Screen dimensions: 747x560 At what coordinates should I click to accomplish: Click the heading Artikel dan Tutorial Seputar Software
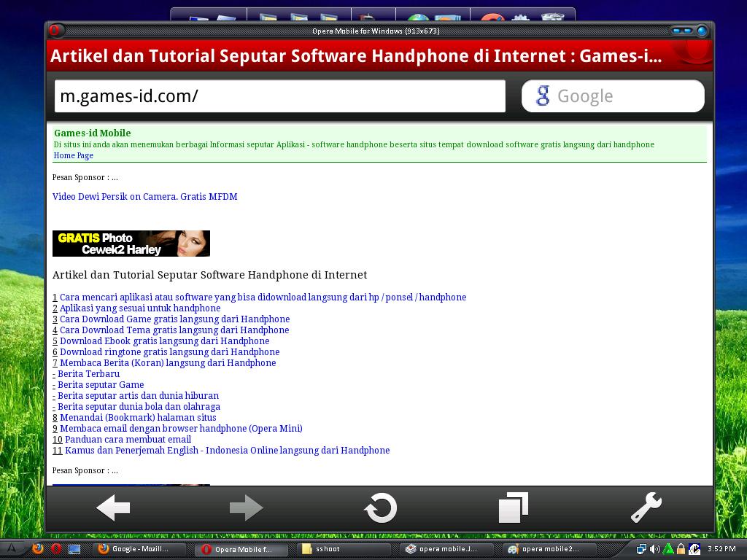[x=209, y=275]
